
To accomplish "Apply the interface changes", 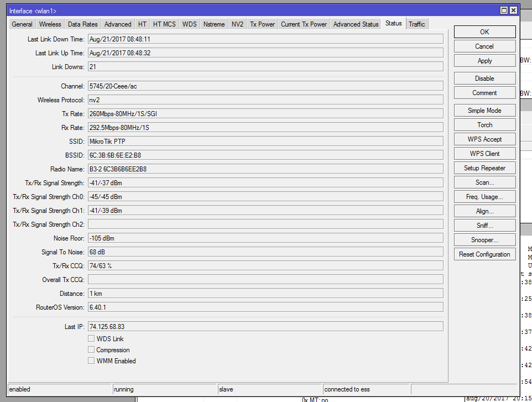I will tap(484, 60).
